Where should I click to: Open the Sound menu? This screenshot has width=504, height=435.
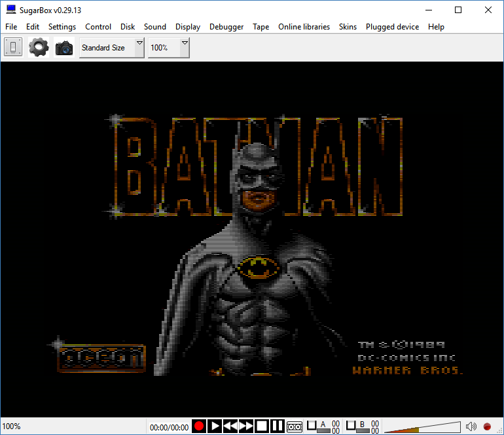coord(155,27)
